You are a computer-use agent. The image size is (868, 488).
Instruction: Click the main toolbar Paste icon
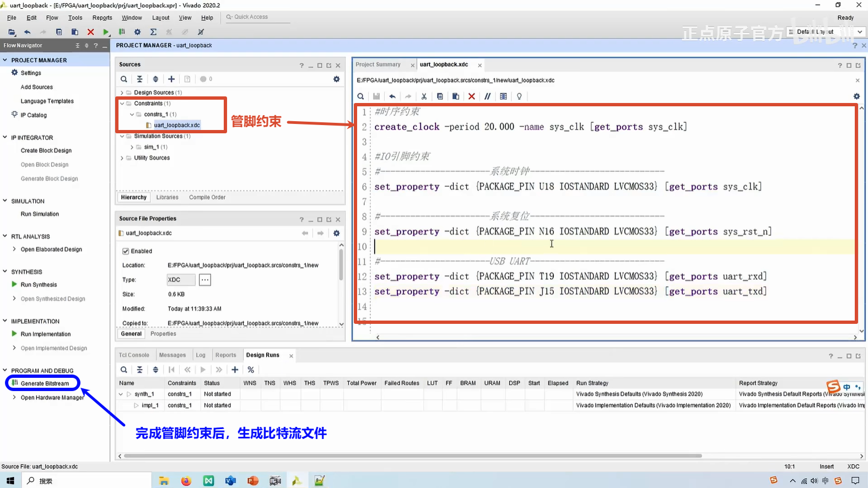[x=74, y=32]
